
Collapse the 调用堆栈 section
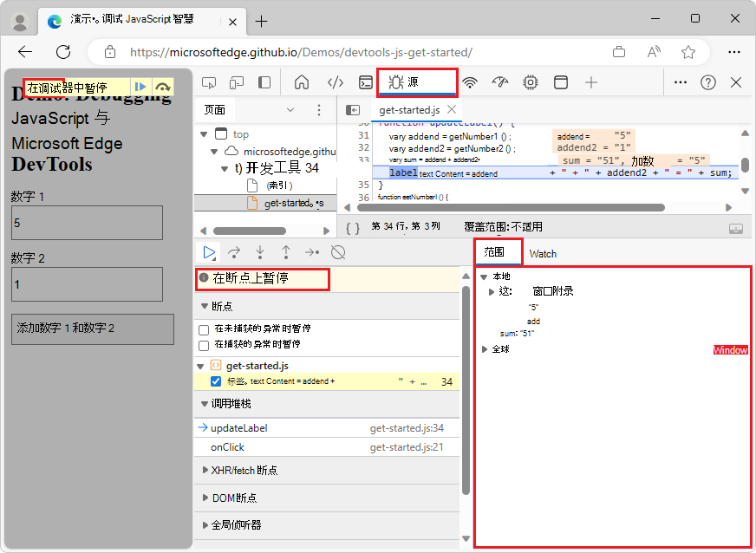205,404
